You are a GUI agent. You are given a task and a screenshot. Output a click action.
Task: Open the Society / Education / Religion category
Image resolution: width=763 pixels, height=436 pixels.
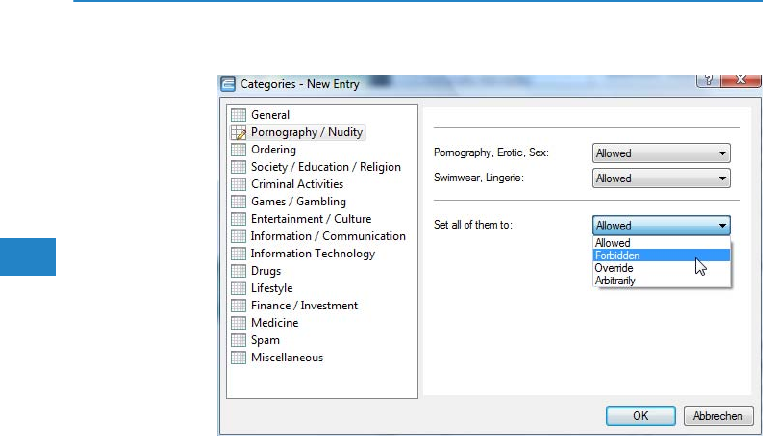point(326,167)
